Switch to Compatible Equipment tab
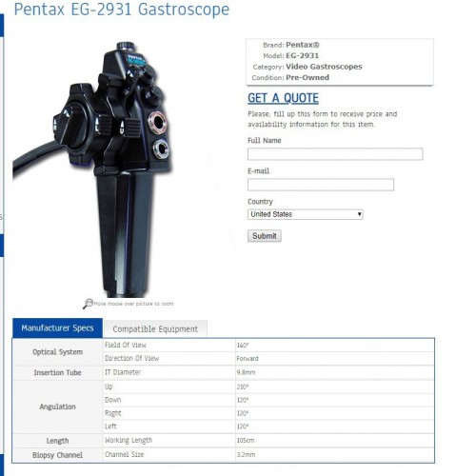The image size is (476, 476). (x=155, y=329)
